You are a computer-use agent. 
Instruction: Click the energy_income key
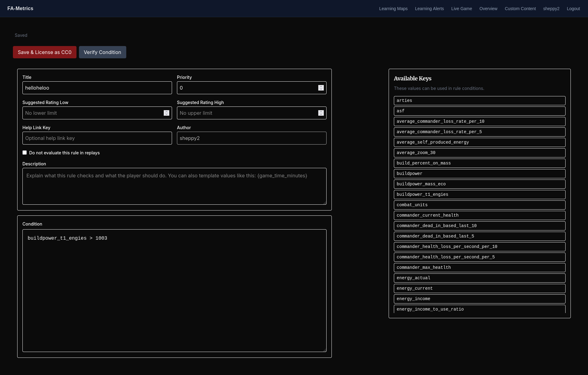(480, 299)
